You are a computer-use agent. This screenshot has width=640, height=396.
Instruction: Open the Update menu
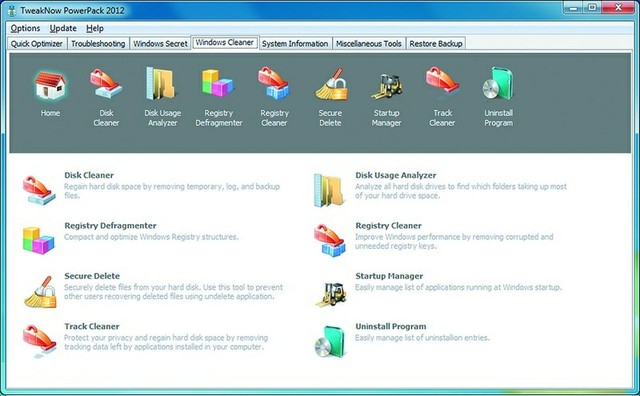pyautogui.click(x=63, y=28)
